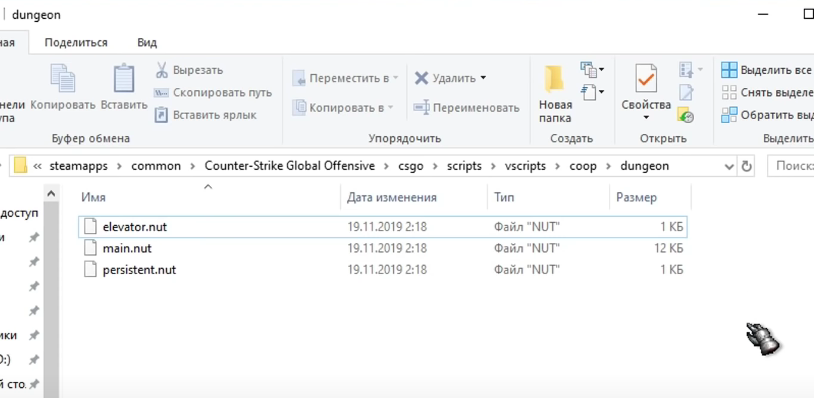Click Rename (Переименовать) command

point(466,108)
